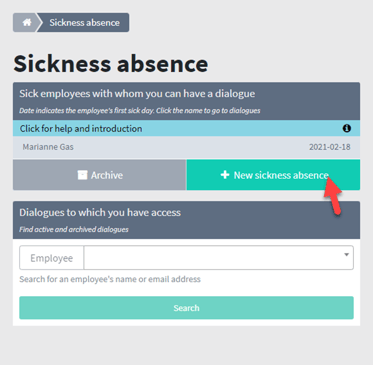Click the Date indicates first sick day note
The width and height of the screenshot is (373, 365).
[140, 110]
